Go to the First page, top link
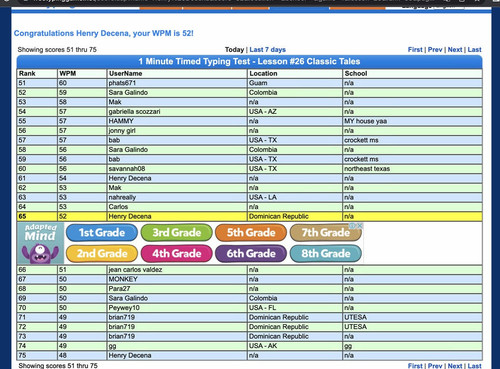This screenshot has width=500, height=369. pyautogui.click(x=415, y=50)
